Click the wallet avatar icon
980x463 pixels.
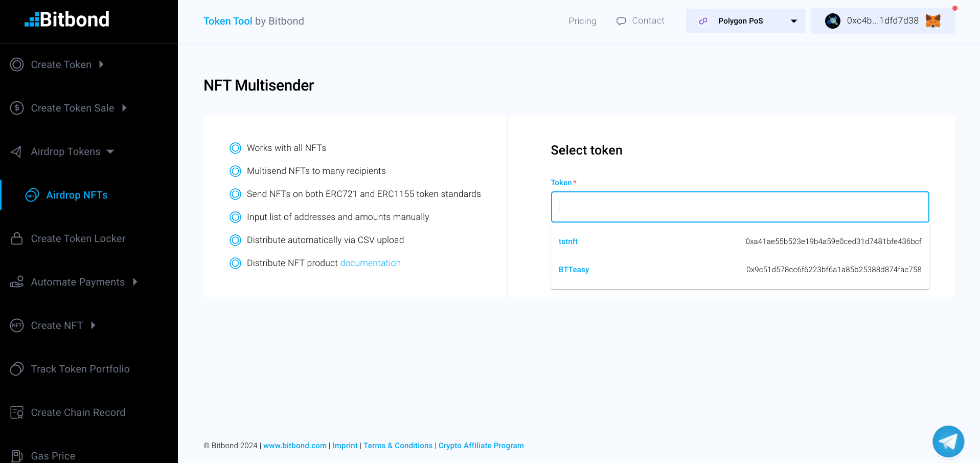(x=832, y=21)
